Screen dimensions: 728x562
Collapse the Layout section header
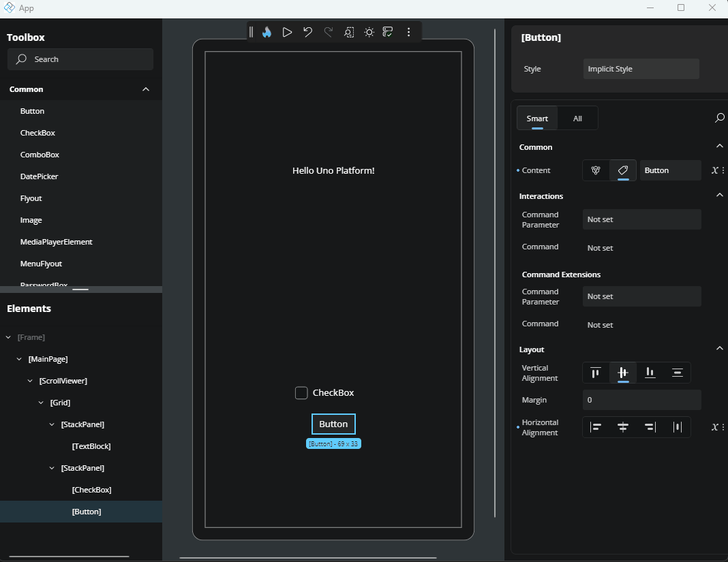pyautogui.click(x=719, y=348)
